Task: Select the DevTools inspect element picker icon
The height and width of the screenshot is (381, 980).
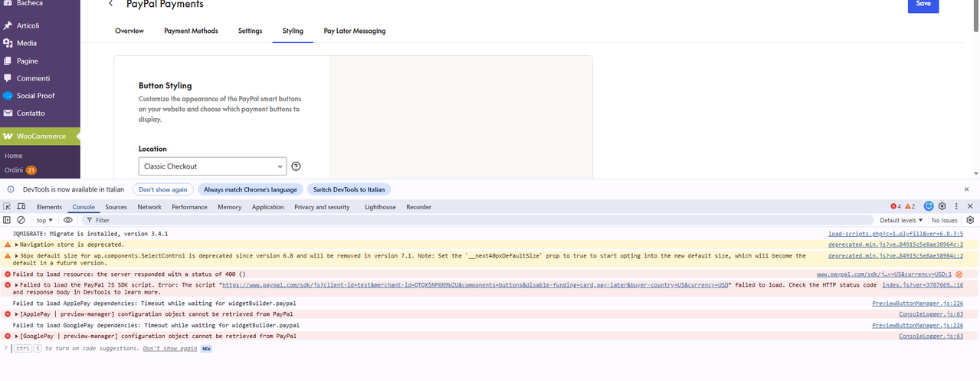Action: coord(8,207)
